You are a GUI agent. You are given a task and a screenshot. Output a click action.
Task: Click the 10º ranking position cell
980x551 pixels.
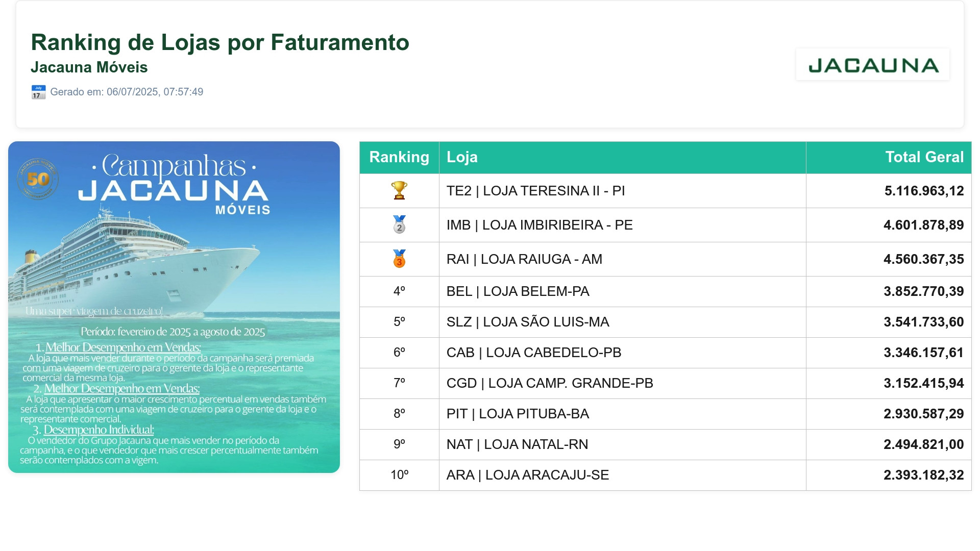click(399, 475)
